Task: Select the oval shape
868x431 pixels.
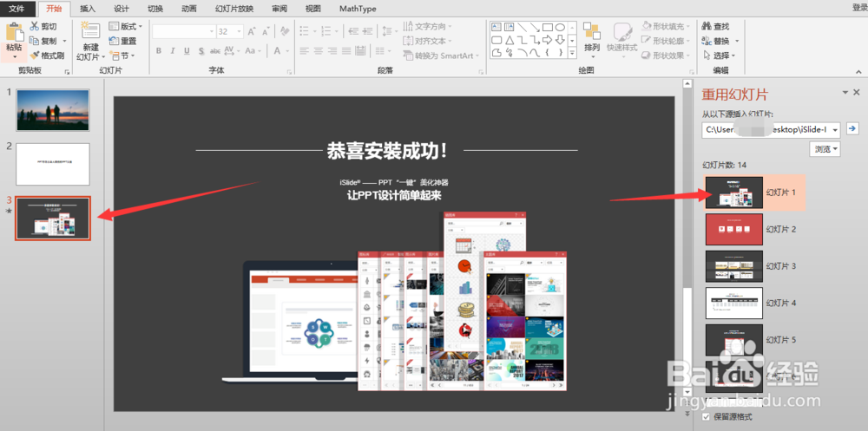Action: (x=560, y=27)
